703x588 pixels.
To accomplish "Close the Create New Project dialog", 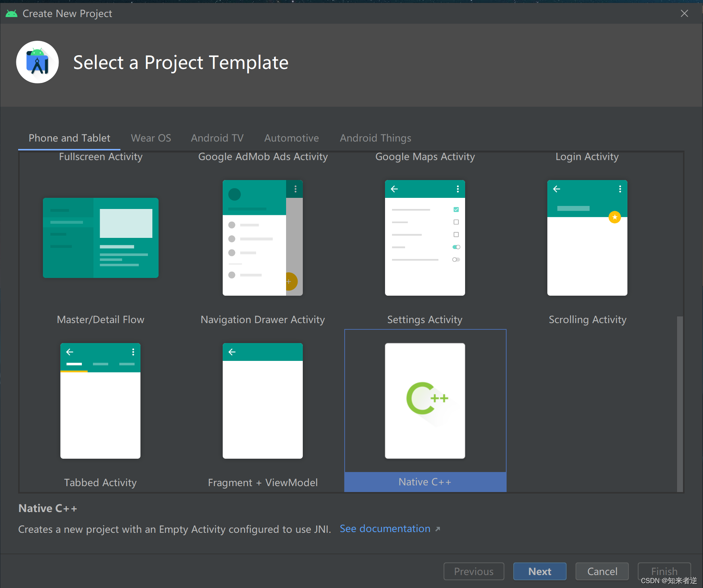I will (684, 13).
